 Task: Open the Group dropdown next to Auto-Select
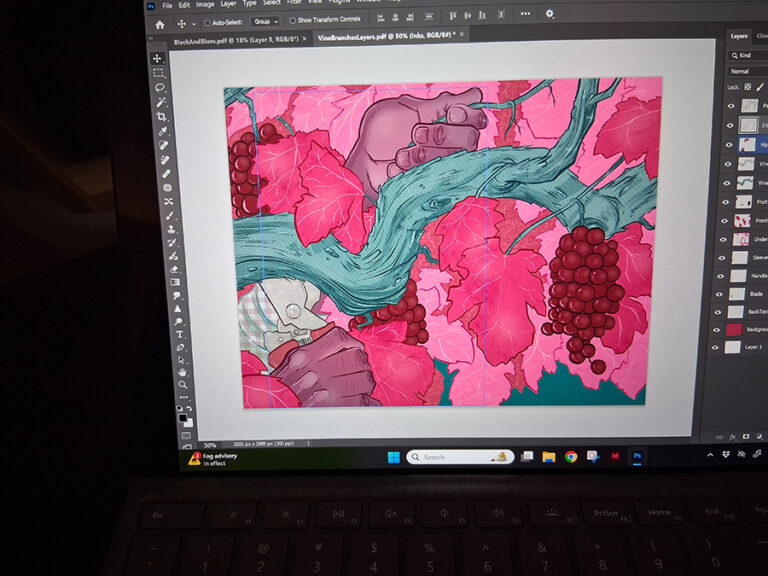(266, 21)
